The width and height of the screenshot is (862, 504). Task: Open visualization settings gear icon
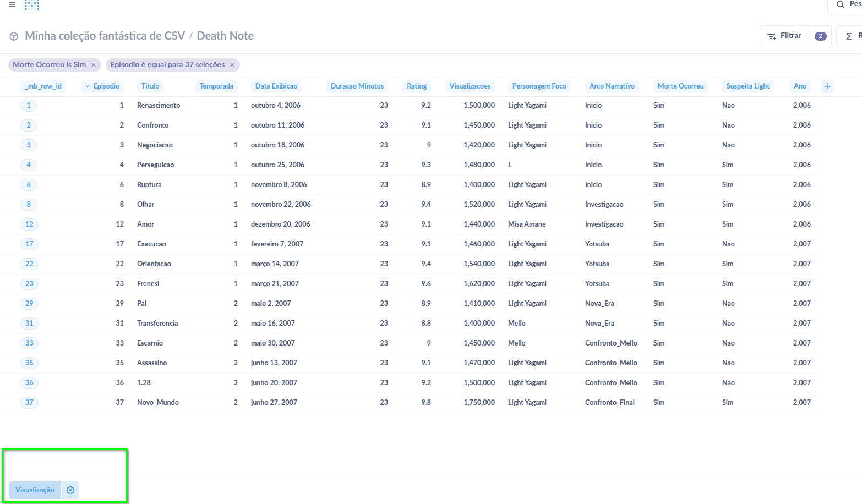tap(70, 490)
